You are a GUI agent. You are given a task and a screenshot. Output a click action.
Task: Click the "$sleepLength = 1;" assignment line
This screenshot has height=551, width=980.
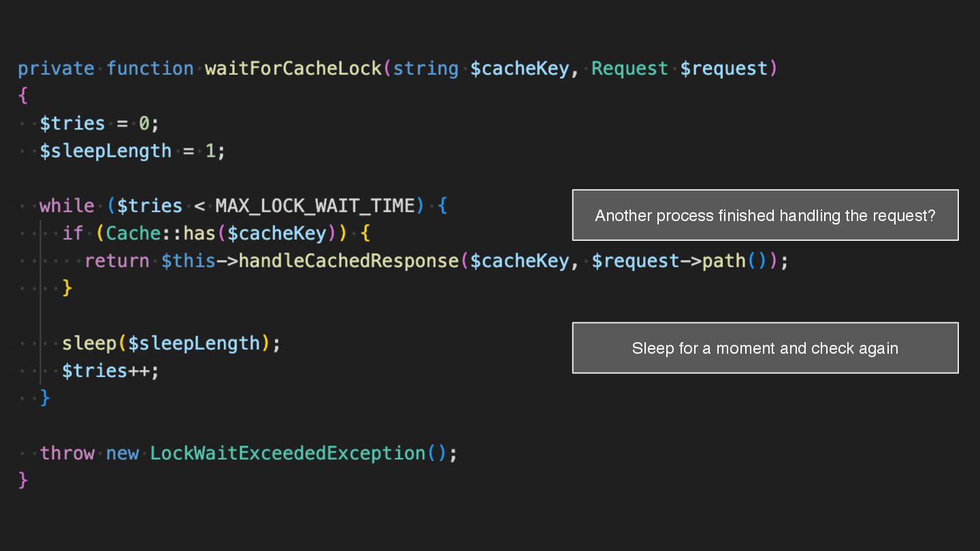(x=132, y=151)
